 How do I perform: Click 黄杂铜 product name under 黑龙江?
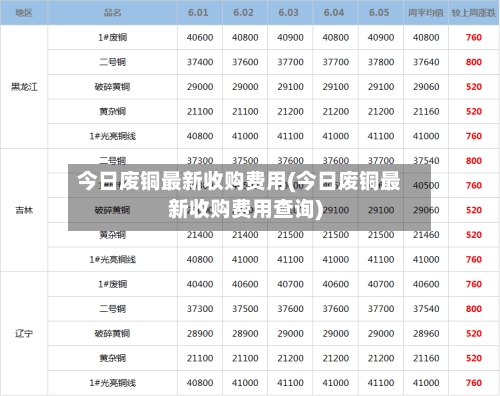click(x=112, y=111)
